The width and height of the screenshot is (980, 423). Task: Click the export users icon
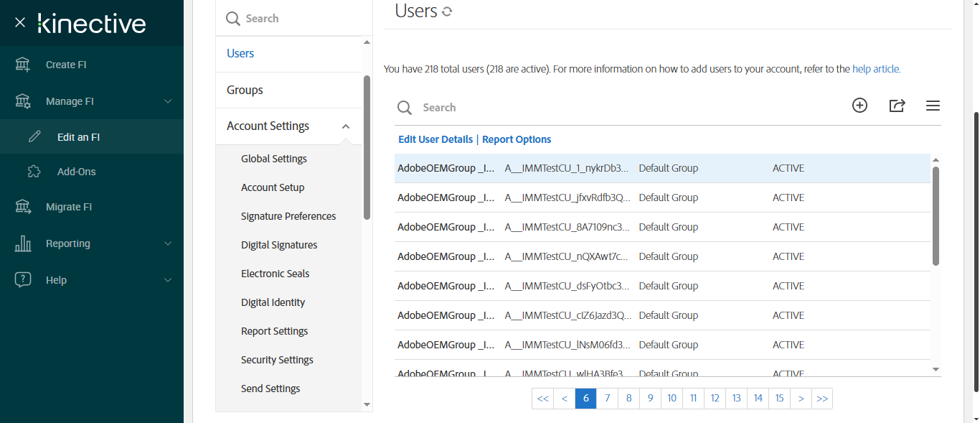coord(897,106)
